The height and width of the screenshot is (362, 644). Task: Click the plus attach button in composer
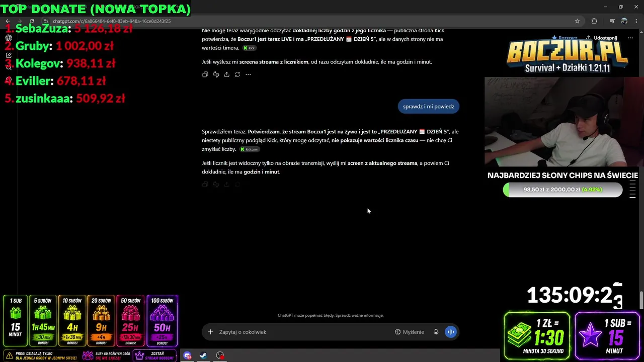tap(211, 332)
